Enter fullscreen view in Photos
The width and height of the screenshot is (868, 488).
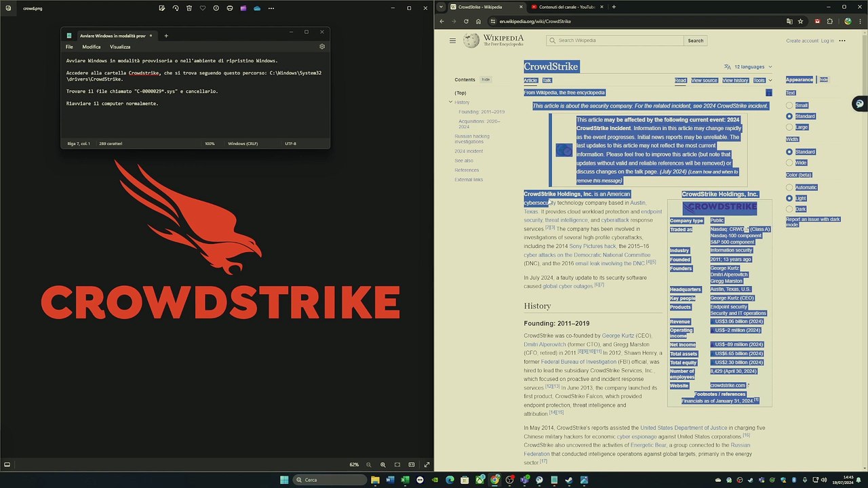(x=427, y=465)
